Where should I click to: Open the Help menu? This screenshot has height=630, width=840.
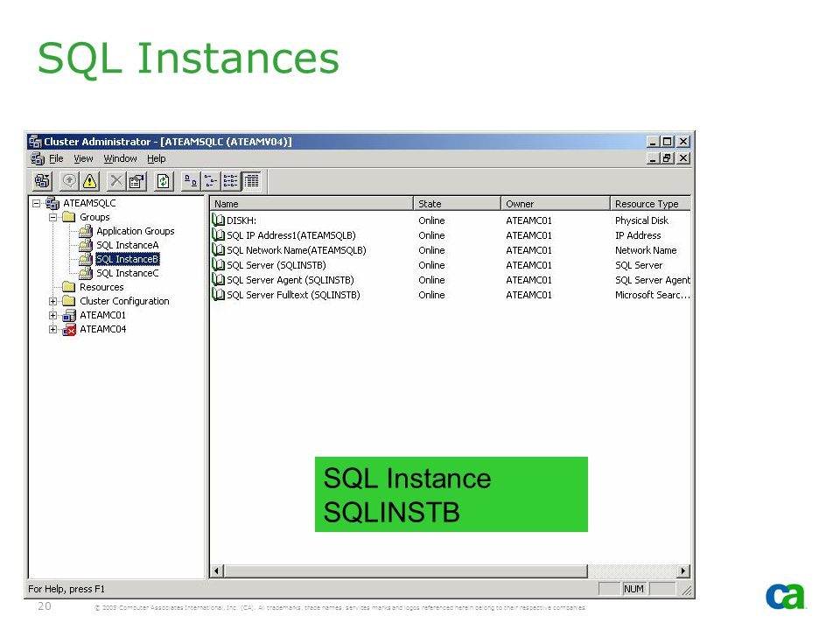tap(157, 158)
